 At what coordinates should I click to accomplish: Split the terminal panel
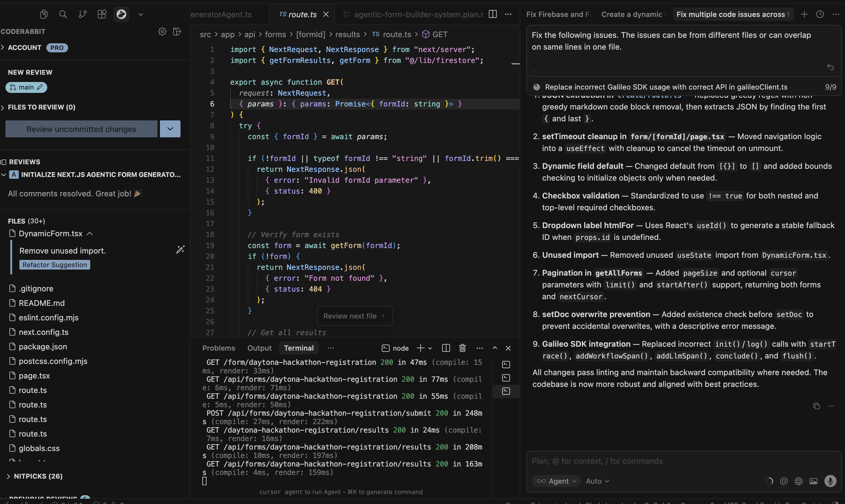(x=446, y=348)
